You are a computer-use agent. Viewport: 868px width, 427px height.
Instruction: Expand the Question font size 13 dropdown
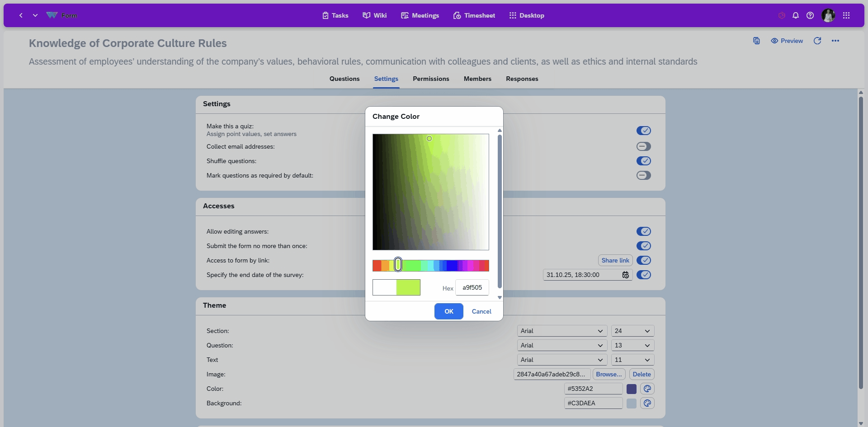[x=632, y=345]
